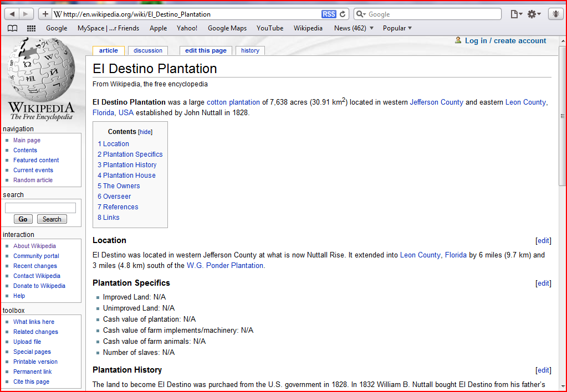This screenshot has width=567, height=392.
Task: Click the bug report icon
Action: coord(555,14)
